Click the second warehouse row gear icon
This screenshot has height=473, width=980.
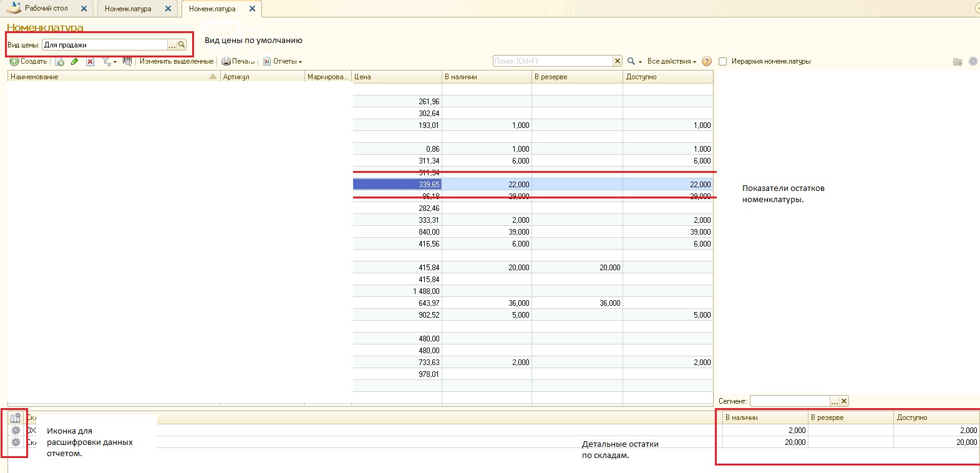point(16,442)
